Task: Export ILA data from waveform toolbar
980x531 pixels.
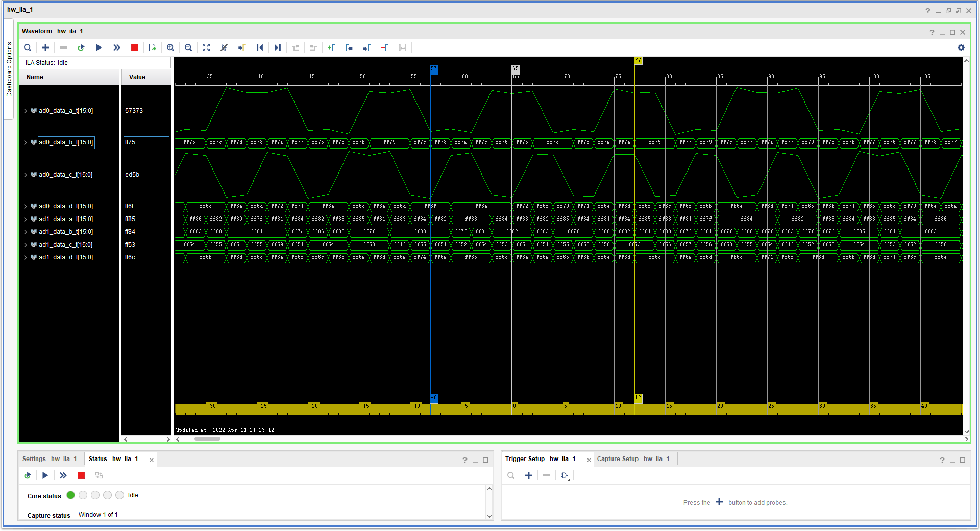Action: (152, 47)
